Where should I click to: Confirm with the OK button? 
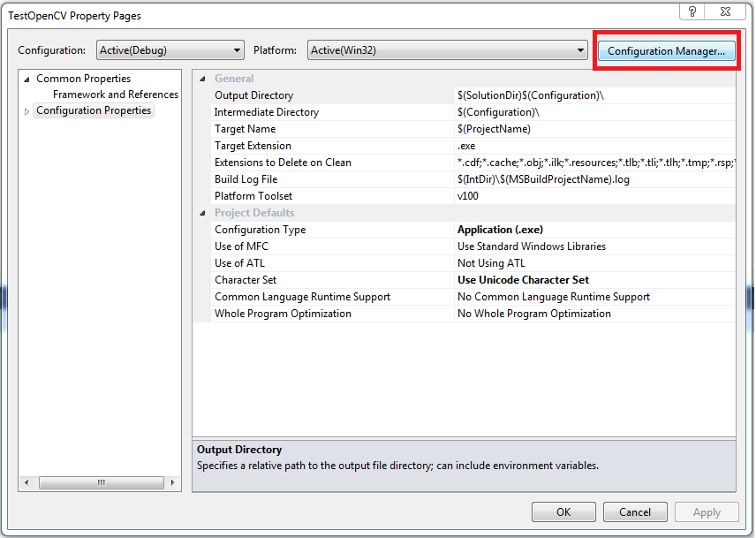pos(563,512)
